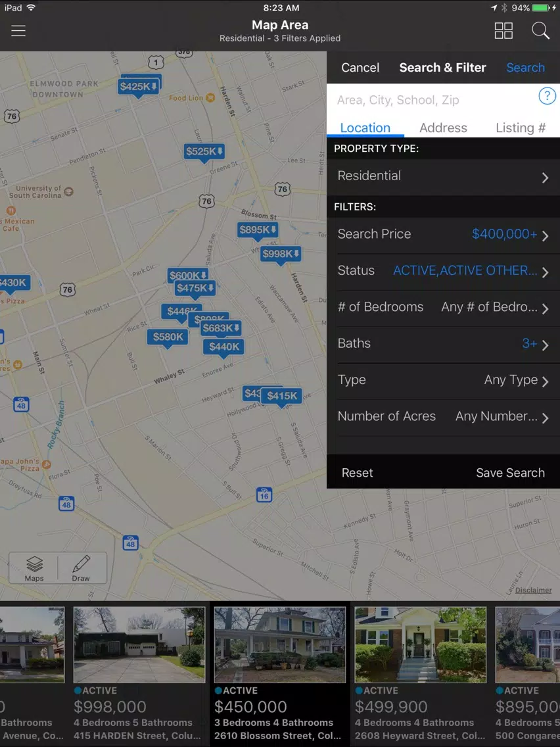Tap the $998,000 listing price
The width and height of the screenshot is (560, 747).
pos(110,707)
